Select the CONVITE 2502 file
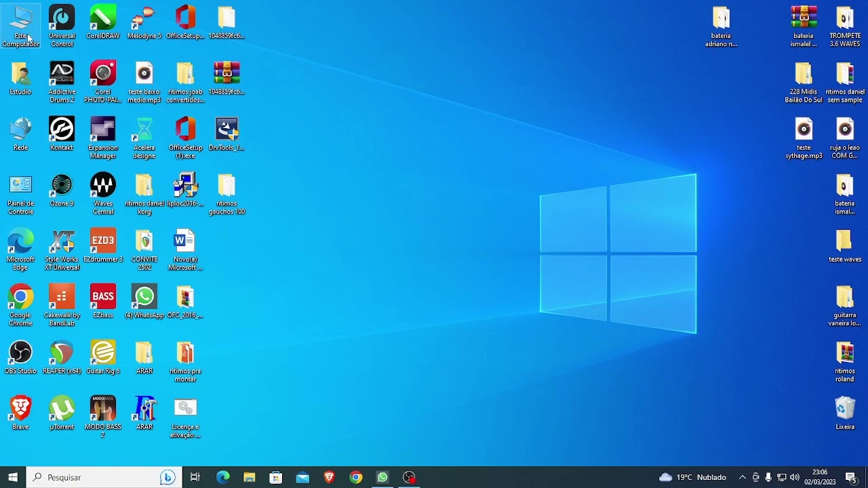Image resolution: width=868 pixels, height=488 pixels. (x=144, y=250)
